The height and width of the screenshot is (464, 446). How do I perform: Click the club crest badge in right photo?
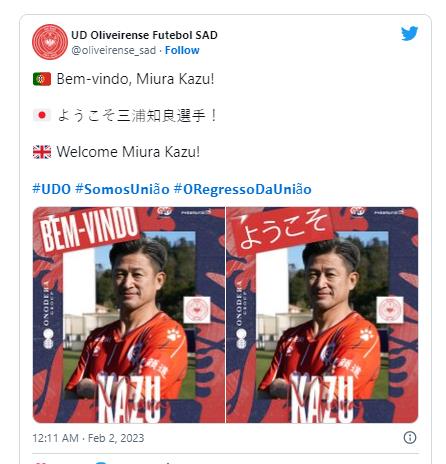[390, 310]
